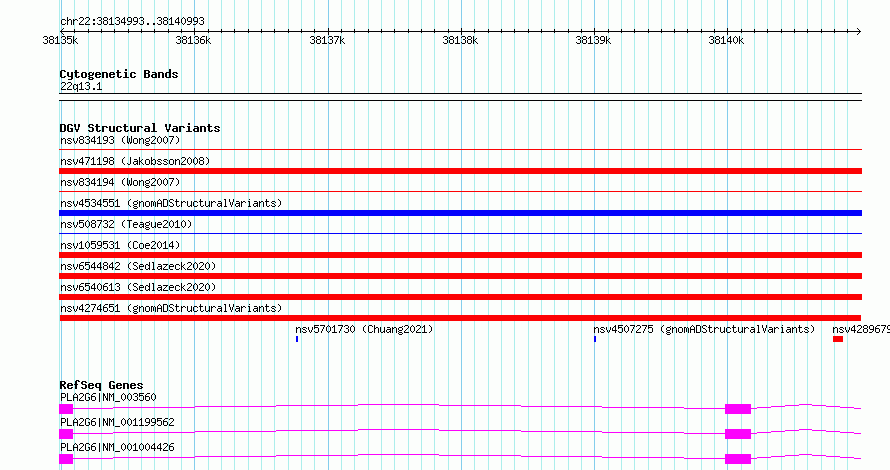The height and width of the screenshot is (470, 890).
Task: Click the red bar under nsv6544842 (Sedlazeck2020)
Action: click(460, 276)
